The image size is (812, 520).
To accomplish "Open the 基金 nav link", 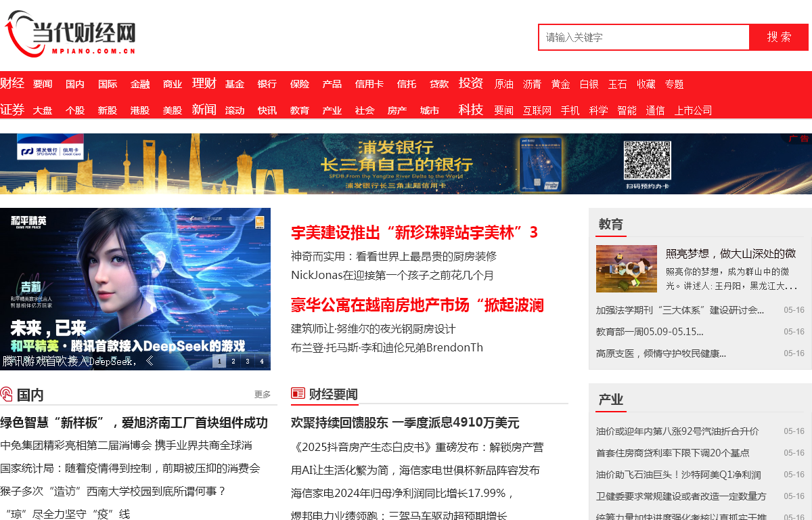I will click(235, 84).
